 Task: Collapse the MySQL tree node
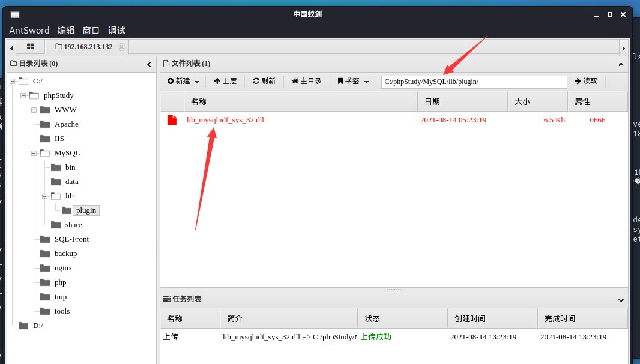coord(34,153)
